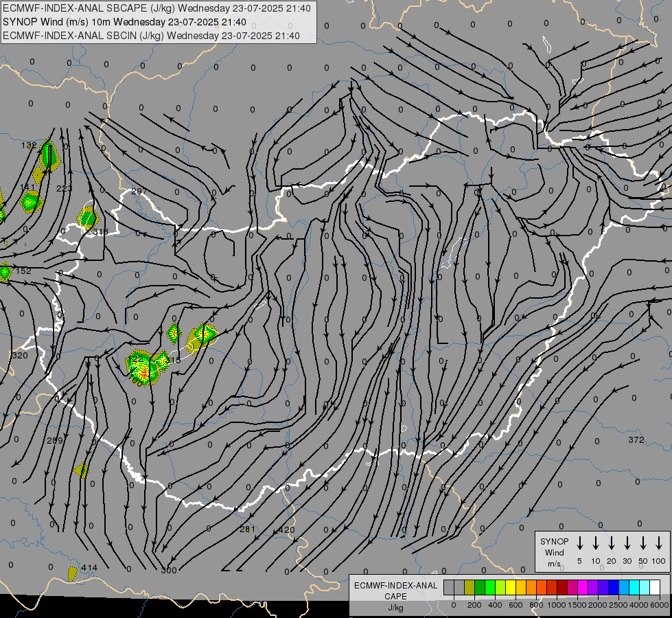
Task: Click the large green-orange CAPE patch under 122
Action: [143, 369]
